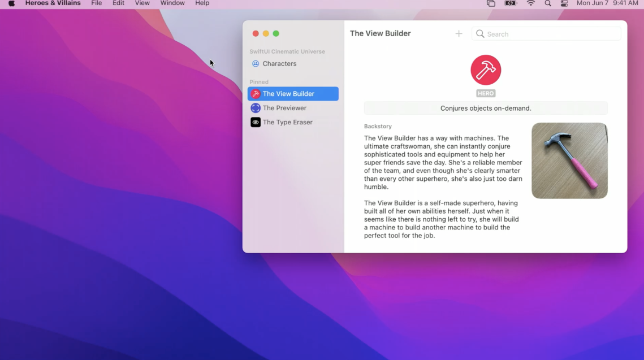Click the blue viewfinder icon for The Previewer

coord(256,108)
